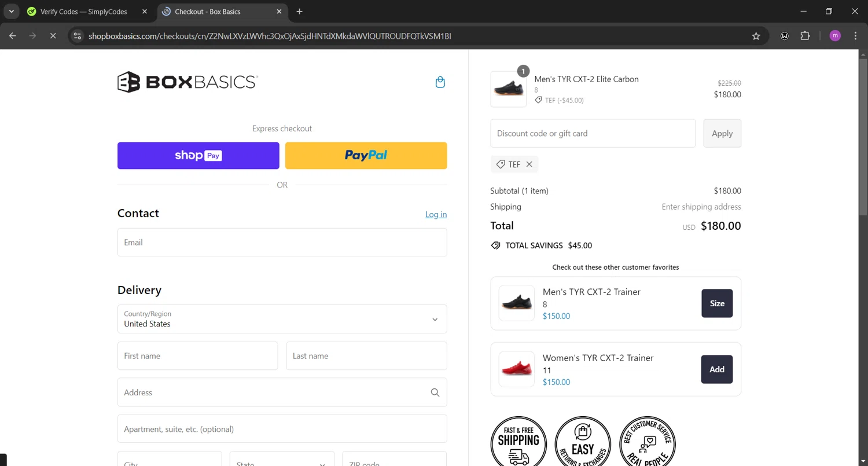Close the Checkout - Box Basics tab

279,12
